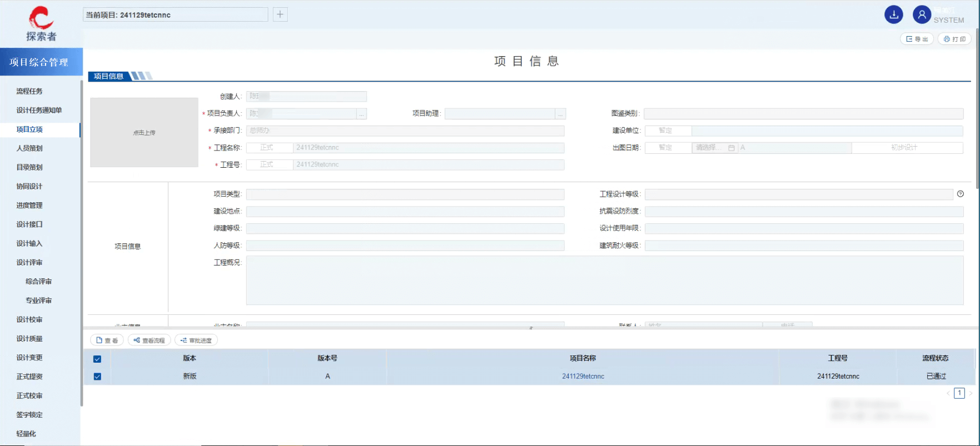Open the calendar icon in 出图日期

click(731, 148)
